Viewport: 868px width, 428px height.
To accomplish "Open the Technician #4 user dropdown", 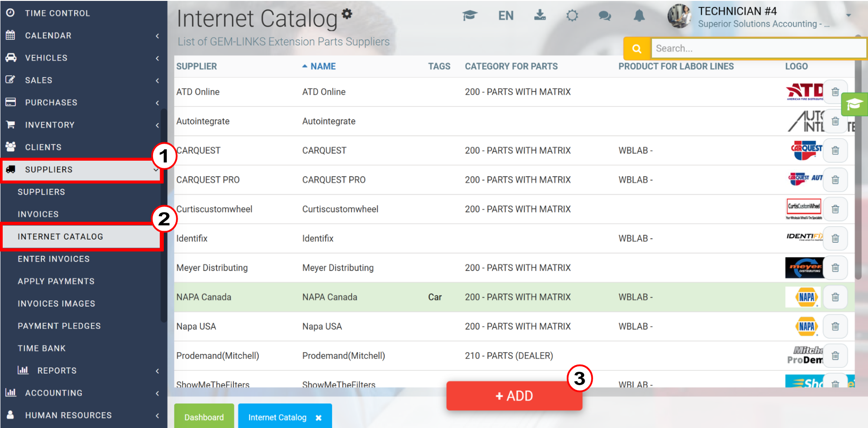I will 848,15.
